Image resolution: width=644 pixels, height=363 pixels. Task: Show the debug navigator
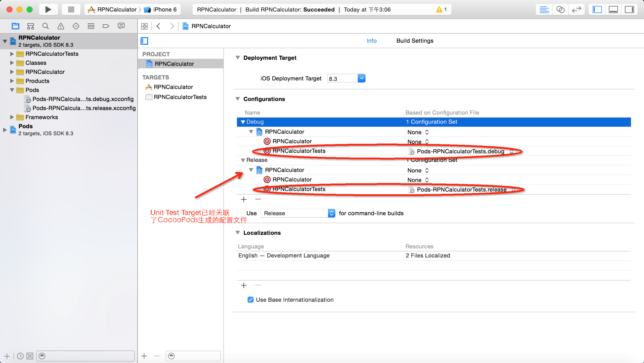[91, 26]
